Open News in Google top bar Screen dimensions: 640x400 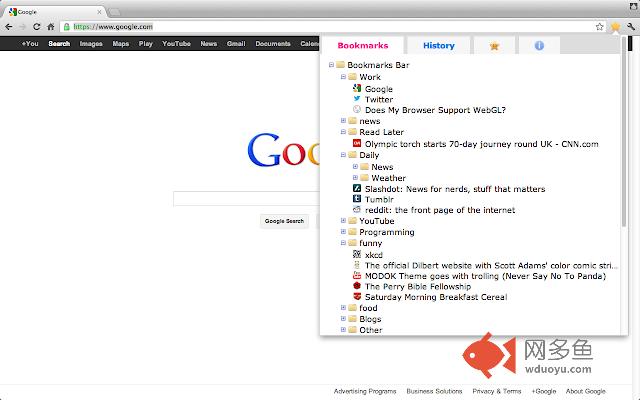(x=209, y=43)
